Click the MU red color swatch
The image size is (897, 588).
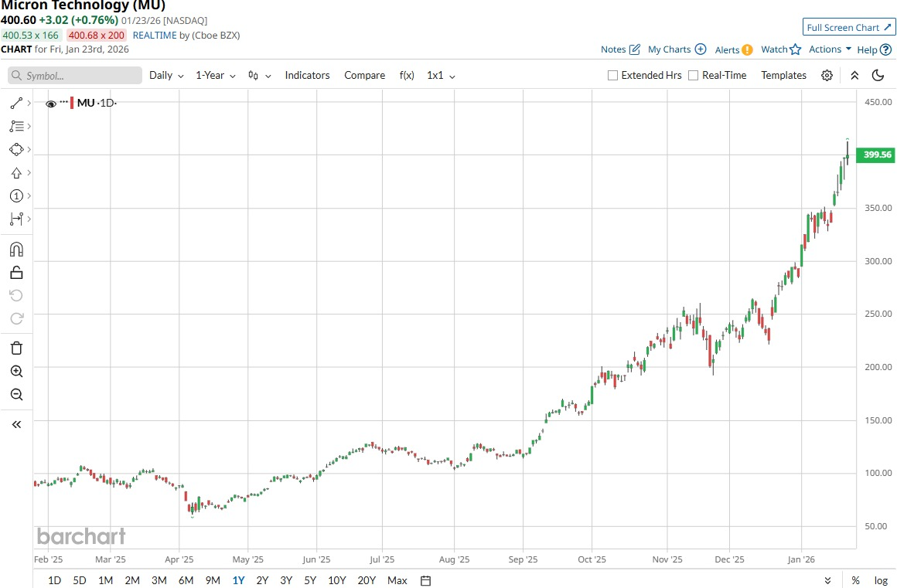click(x=71, y=103)
